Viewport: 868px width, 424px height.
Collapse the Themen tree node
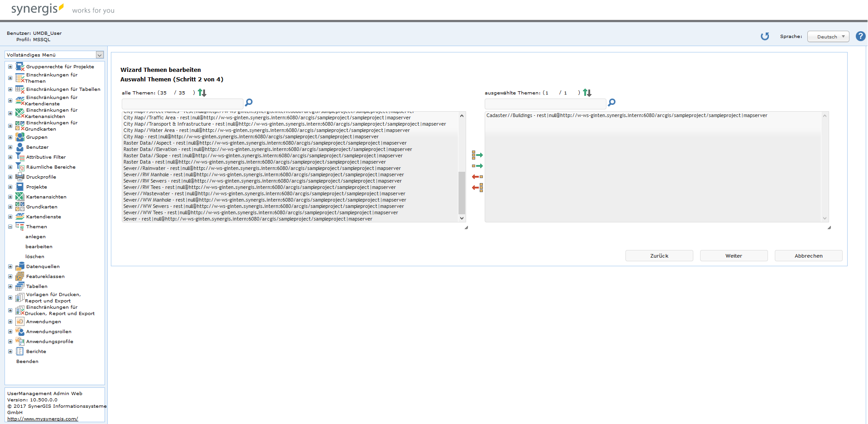coord(10,226)
